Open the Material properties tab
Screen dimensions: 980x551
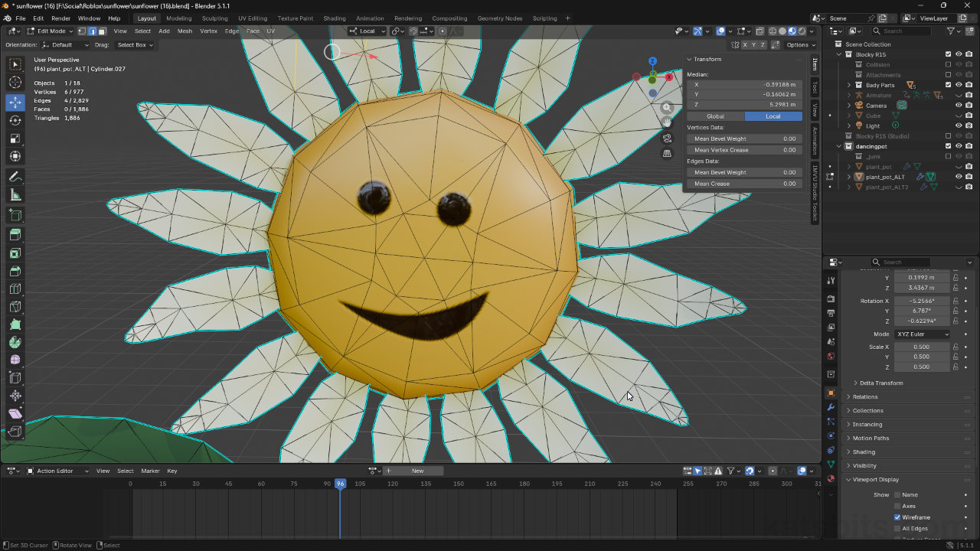coord(831,479)
